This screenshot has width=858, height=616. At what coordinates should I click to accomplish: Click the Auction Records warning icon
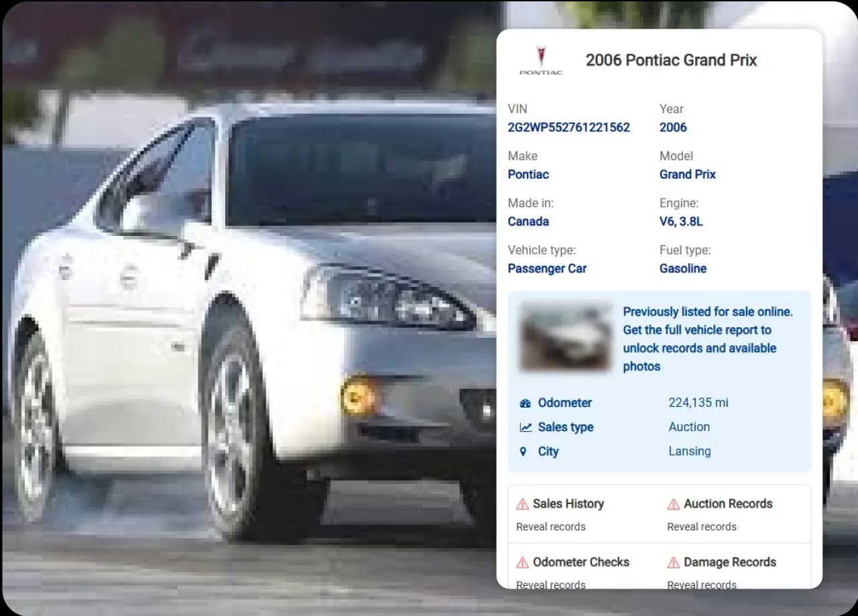673,505
